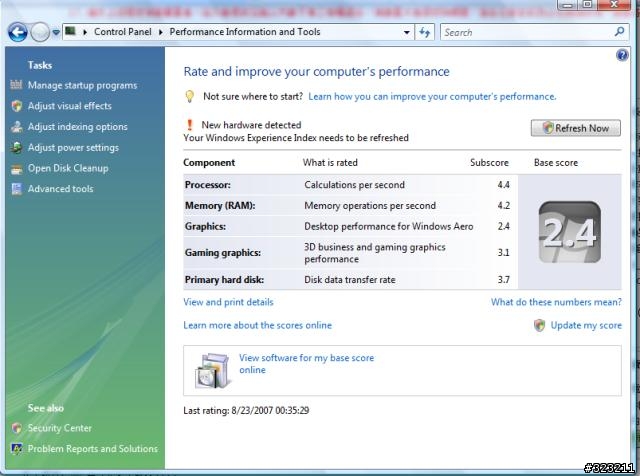Open the address bar history dropdown
Image resolution: width=640 pixels, height=476 pixels.
pyautogui.click(x=407, y=32)
